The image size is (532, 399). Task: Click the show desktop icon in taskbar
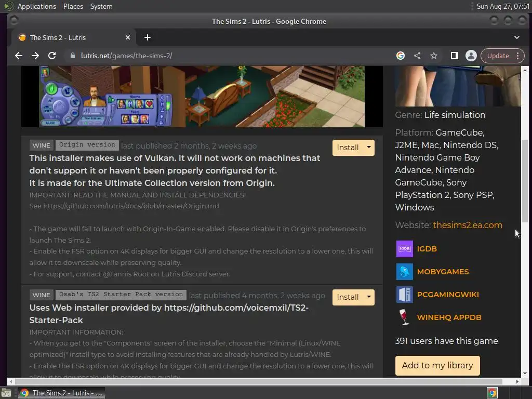point(6,393)
